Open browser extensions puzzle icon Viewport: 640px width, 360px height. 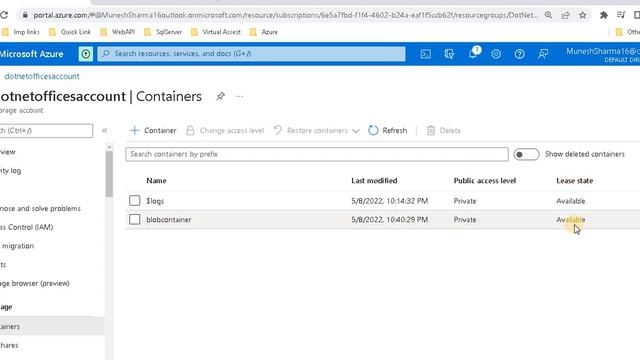coord(604,15)
